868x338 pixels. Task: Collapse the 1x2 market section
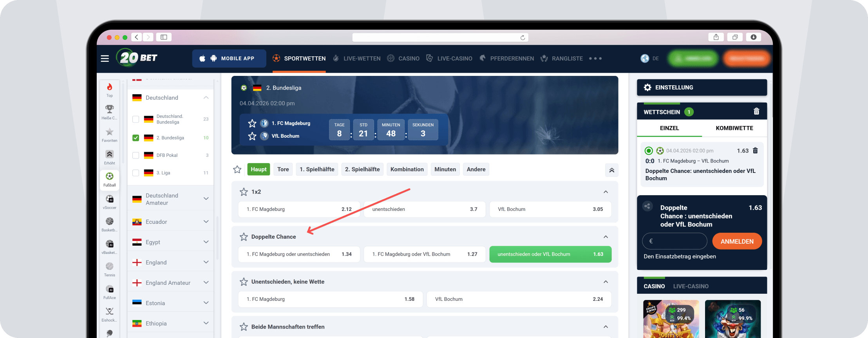tap(606, 192)
